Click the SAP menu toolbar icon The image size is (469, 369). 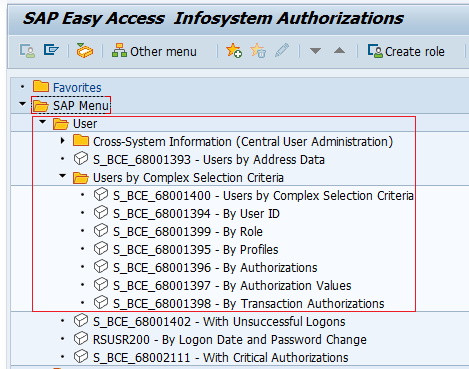tap(51, 51)
